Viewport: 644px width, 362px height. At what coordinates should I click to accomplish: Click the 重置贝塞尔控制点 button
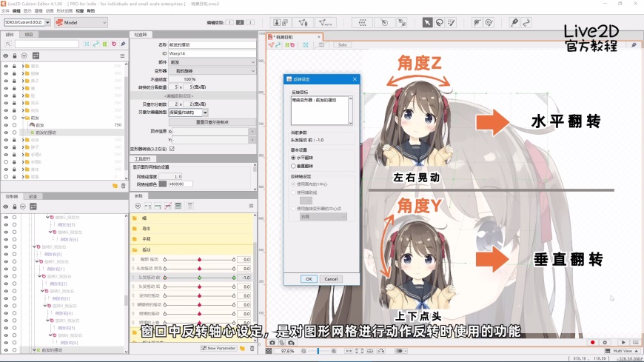[x=212, y=122]
